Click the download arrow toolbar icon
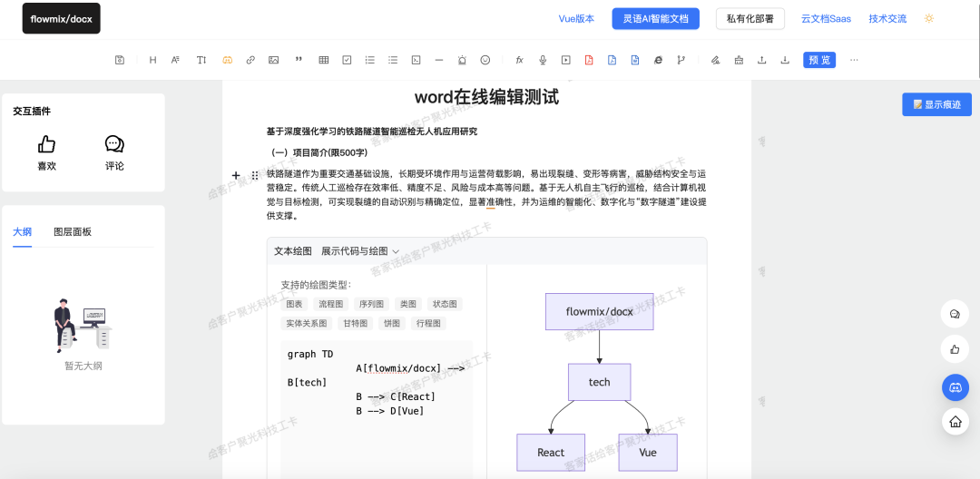This screenshot has width=980, height=479. click(785, 60)
